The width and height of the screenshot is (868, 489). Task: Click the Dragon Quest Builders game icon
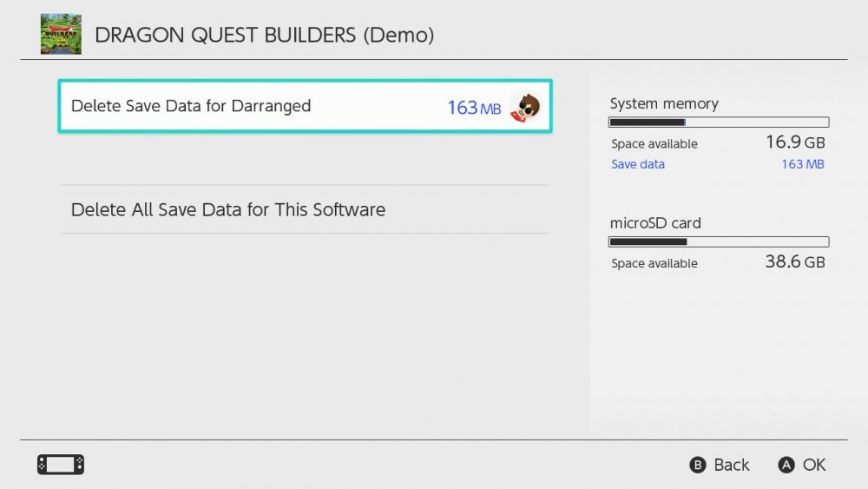tap(61, 35)
